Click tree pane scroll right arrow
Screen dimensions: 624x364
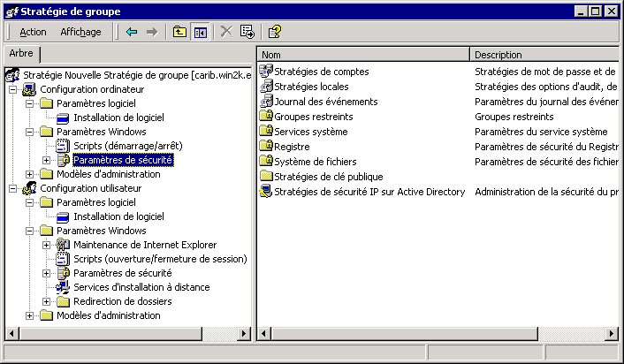click(244, 333)
